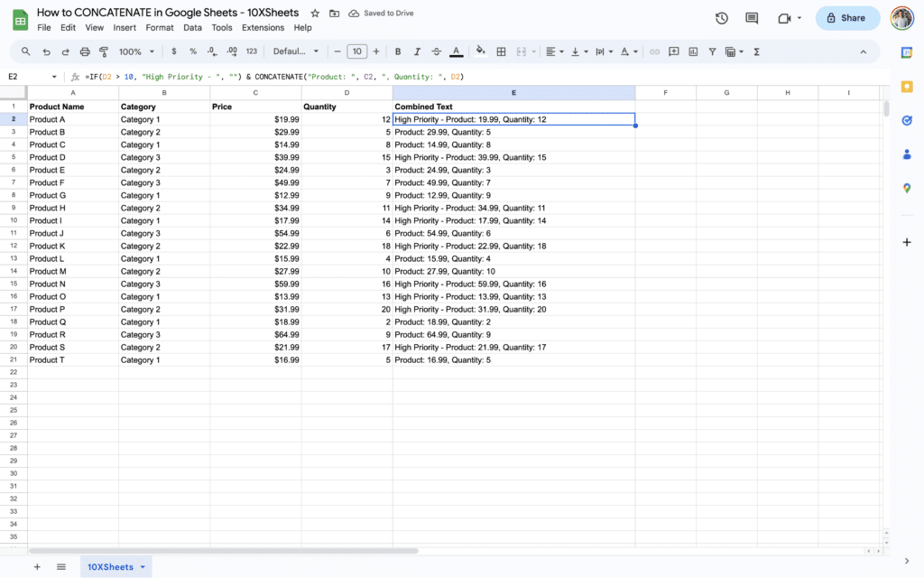Open the text color picker
The image size is (924, 578).
pos(455,51)
